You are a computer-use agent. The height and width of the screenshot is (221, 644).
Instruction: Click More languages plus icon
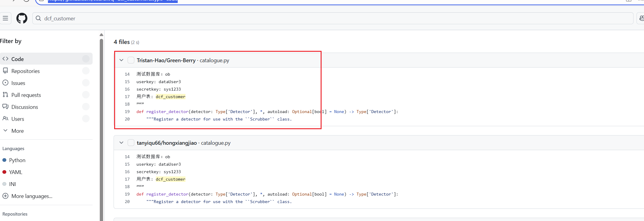click(5, 196)
